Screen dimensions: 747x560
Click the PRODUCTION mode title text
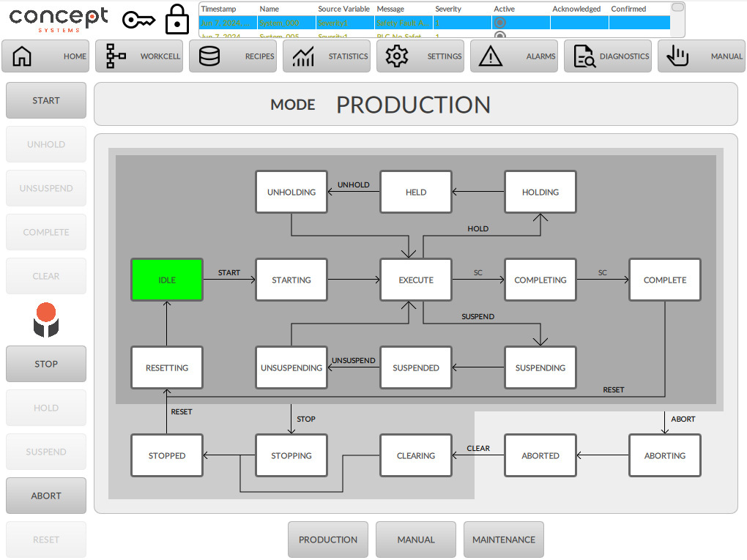(413, 105)
